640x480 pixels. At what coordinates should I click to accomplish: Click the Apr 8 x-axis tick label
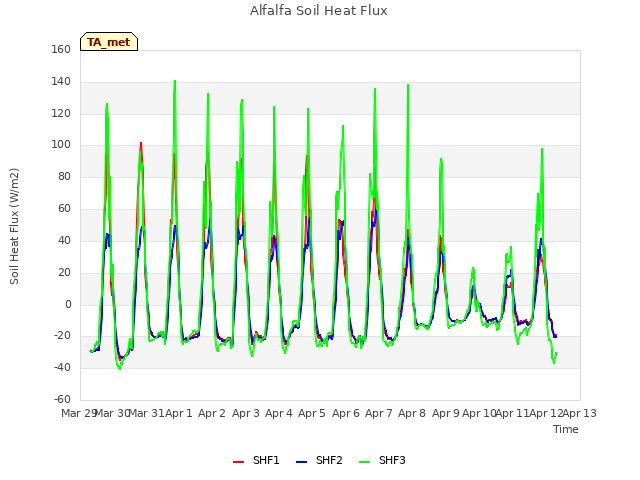(x=412, y=413)
